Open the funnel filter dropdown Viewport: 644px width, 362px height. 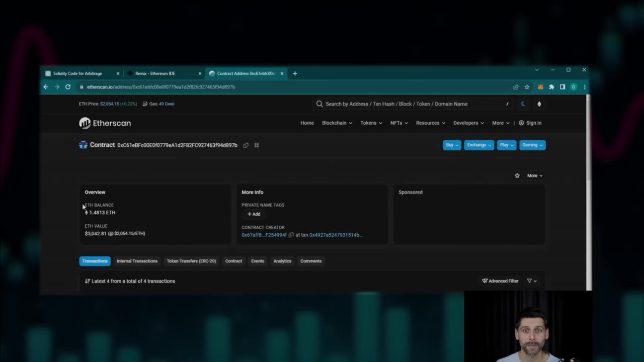(532, 281)
